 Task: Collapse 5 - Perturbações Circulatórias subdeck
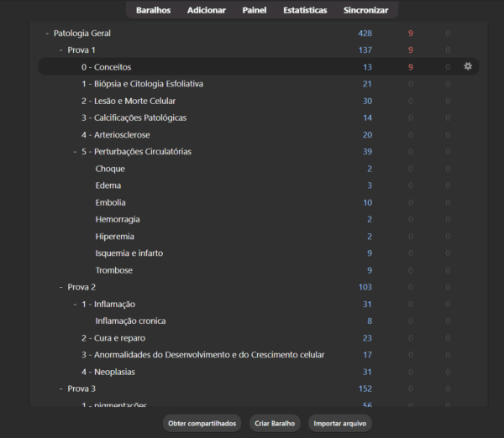(x=75, y=152)
